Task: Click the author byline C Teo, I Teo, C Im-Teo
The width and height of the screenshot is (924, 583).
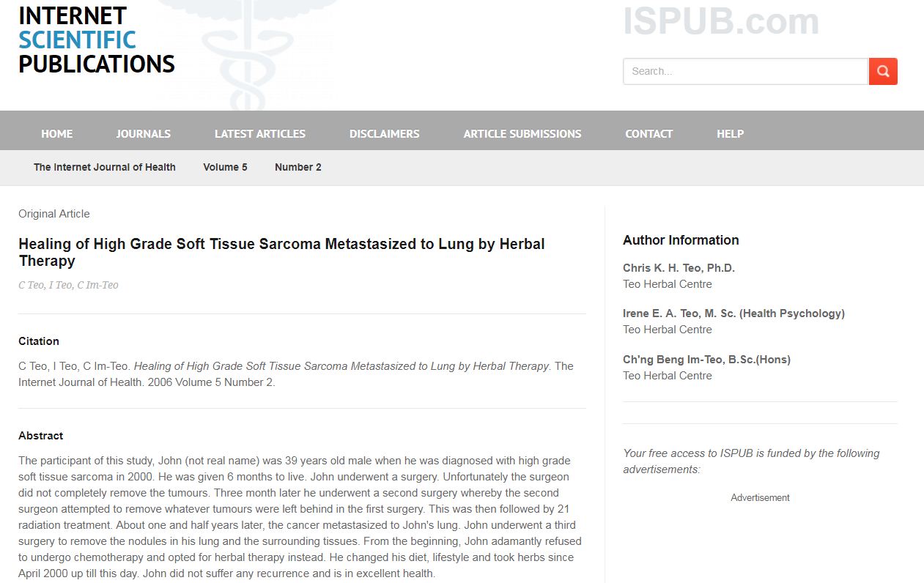Action: tap(68, 285)
